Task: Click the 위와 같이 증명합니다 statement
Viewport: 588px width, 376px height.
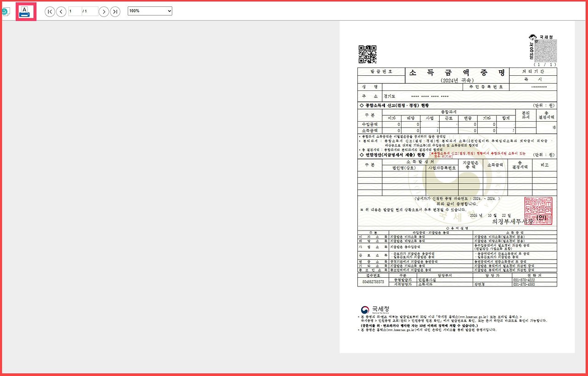Action: [x=456, y=203]
